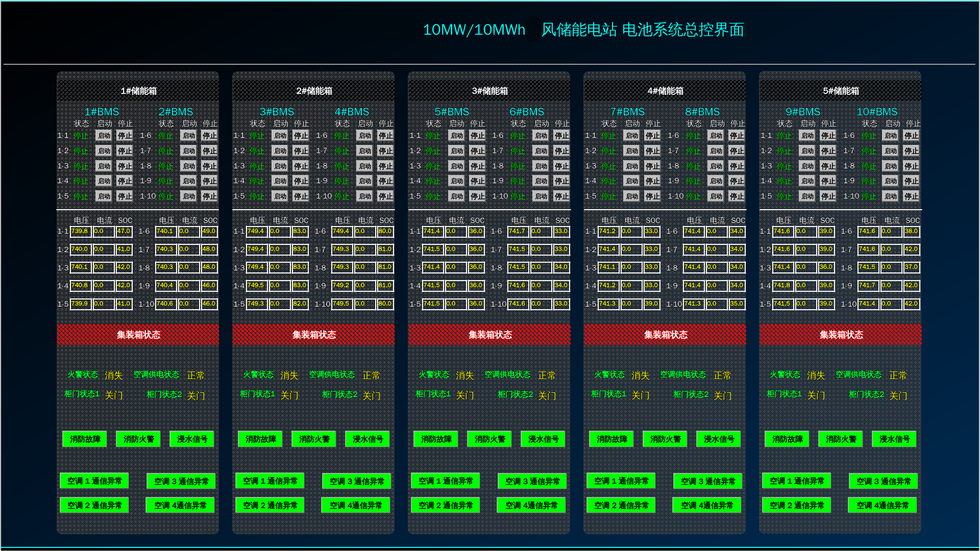Viewport: 980px width, 551px height.
Task: Click 消防故障 indicator in 1#储能箱
Action: pyautogui.click(x=85, y=439)
